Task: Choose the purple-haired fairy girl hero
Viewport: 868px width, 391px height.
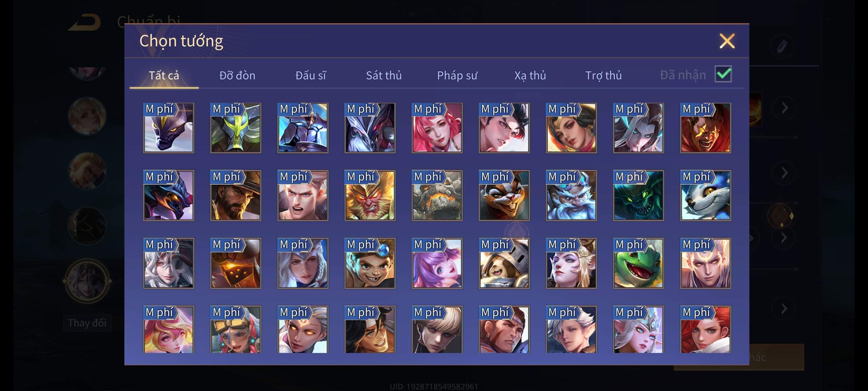Action: point(437,263)
